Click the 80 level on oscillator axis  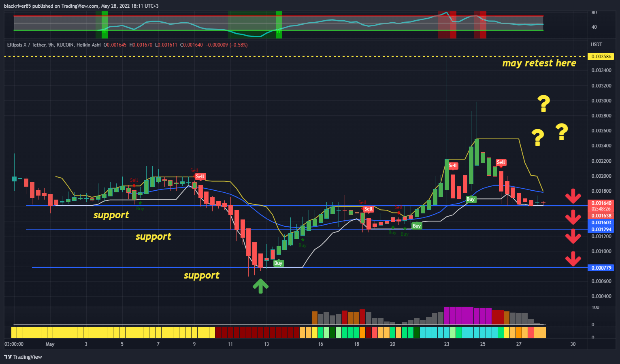pos(594,13)
